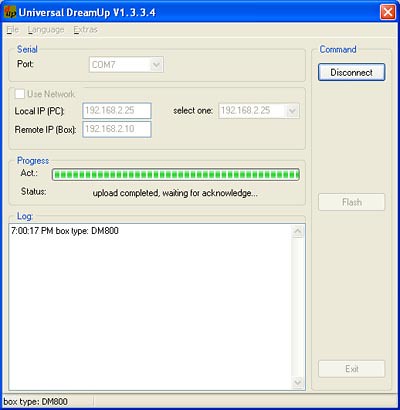Click the Flash button
400x410 pixels.
click(351, 202)
